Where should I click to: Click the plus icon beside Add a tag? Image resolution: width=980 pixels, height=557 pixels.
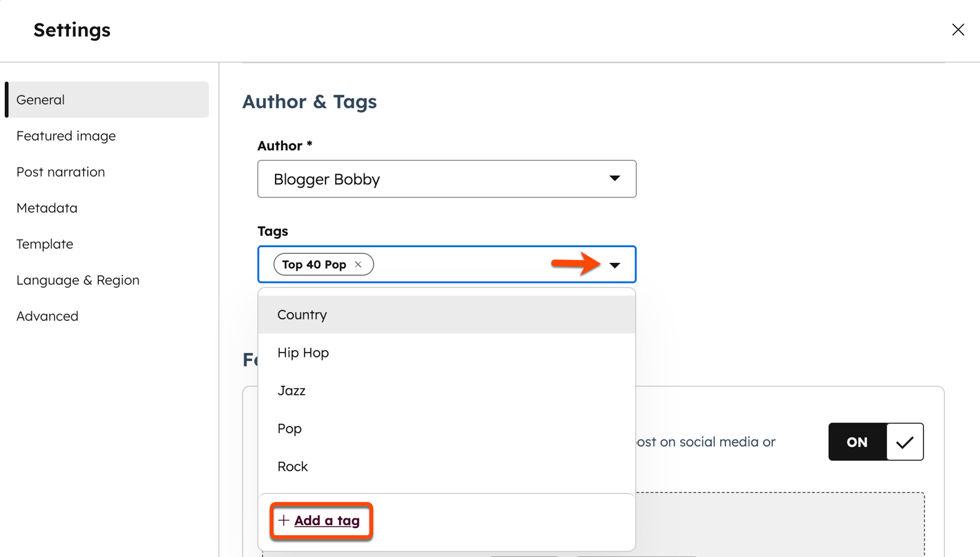click(284, 520)
